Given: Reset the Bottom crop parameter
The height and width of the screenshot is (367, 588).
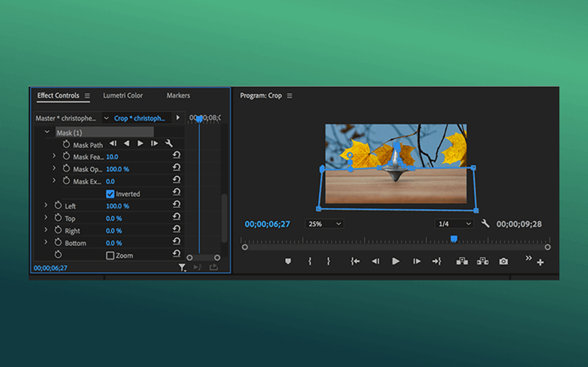Looking at the screenshot, I should pos(176,242).
